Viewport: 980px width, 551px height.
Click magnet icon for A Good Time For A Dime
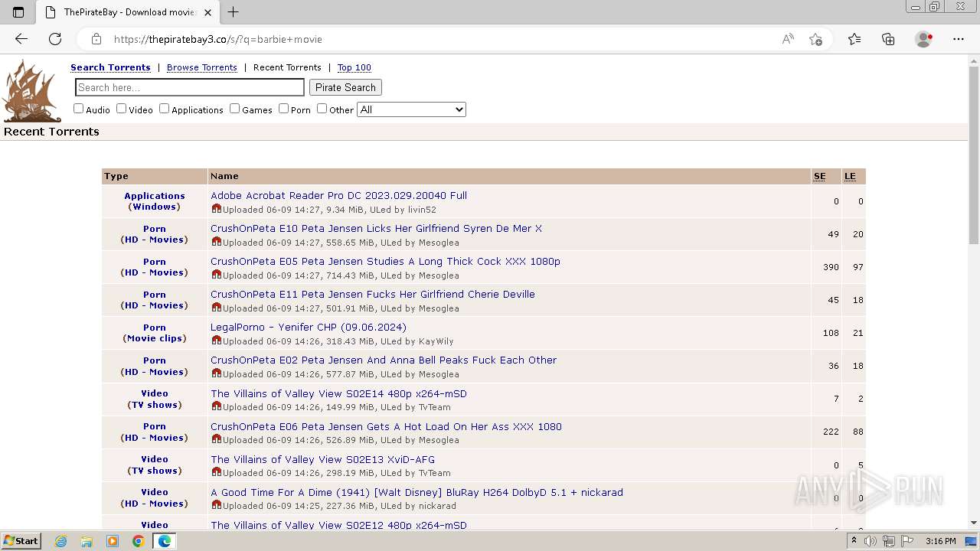click(x=216, y=505)
